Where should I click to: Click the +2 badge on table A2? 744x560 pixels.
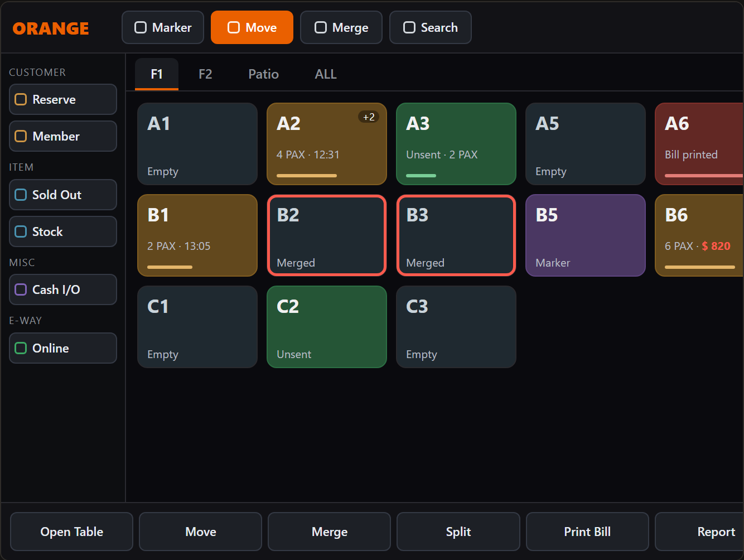(369, 117)
